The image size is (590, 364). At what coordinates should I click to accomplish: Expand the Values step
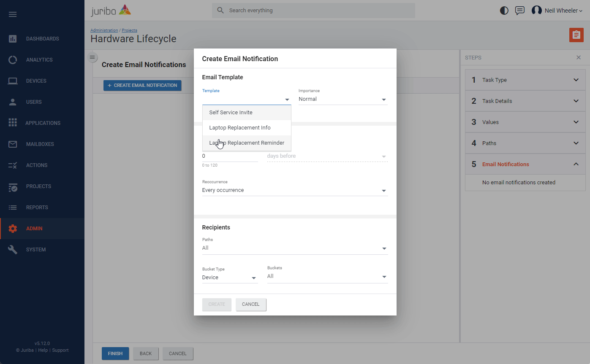pyautogui.click(x=525, y=122)
